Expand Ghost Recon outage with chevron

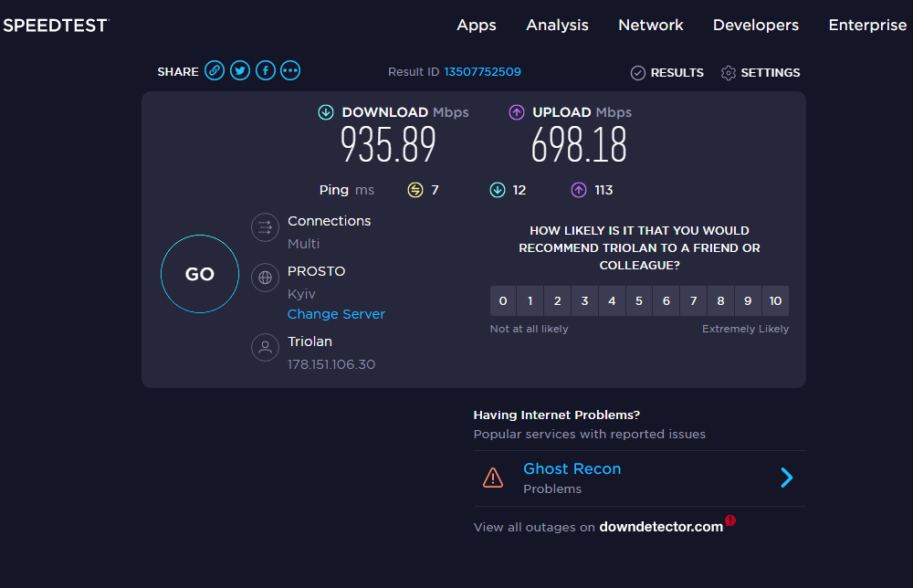[x=787, y=478]
